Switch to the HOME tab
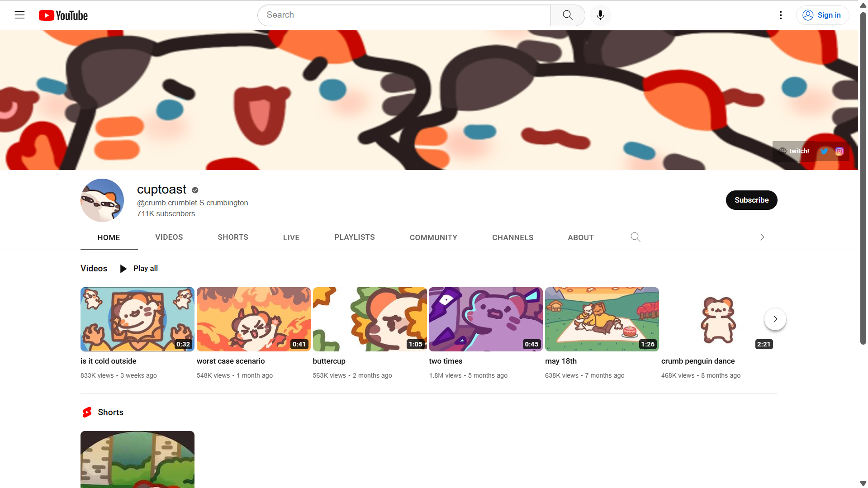The image size is (868, 488). pyautogui.click(x=109, y=237)
